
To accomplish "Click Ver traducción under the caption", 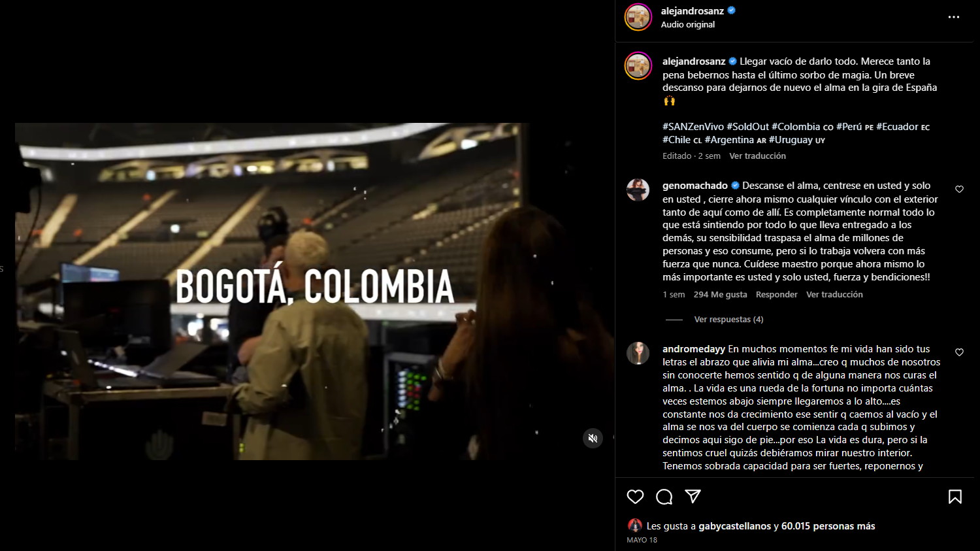I will tap(757, 156).
